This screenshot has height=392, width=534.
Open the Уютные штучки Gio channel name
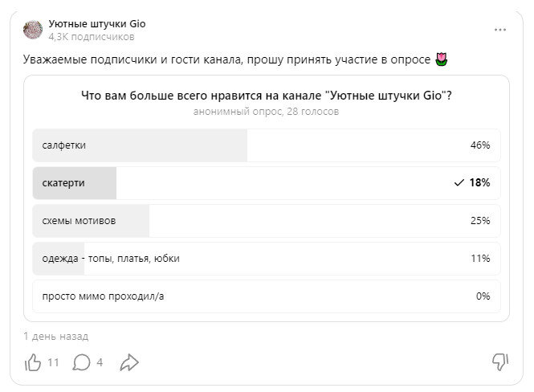tap(97, 24)
